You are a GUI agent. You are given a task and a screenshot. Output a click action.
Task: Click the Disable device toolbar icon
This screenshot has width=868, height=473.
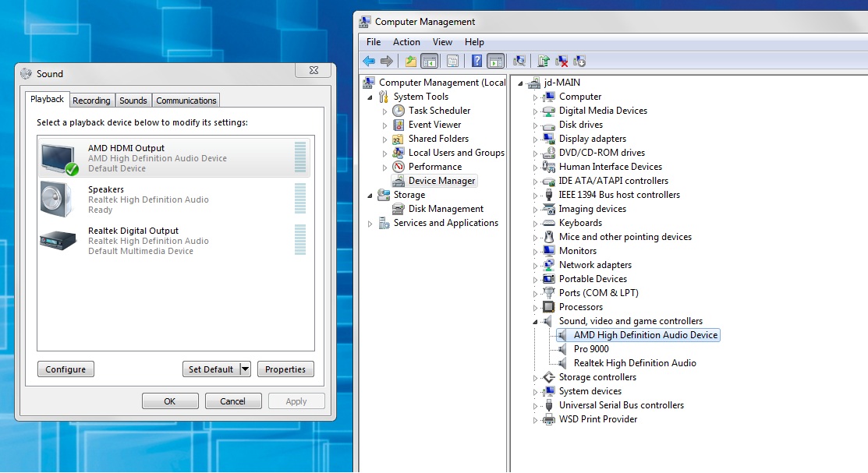coord(579,61)
